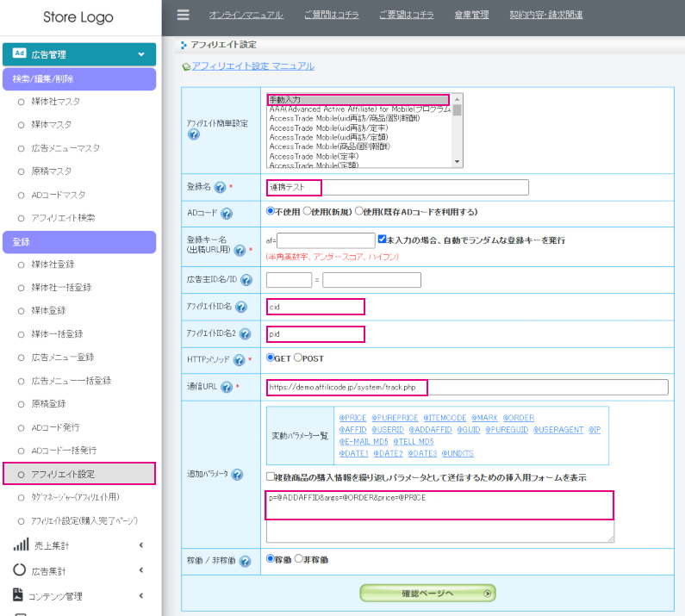Select the POST radio button
This screenshot has width=685, height=616.
click(299, 358)
